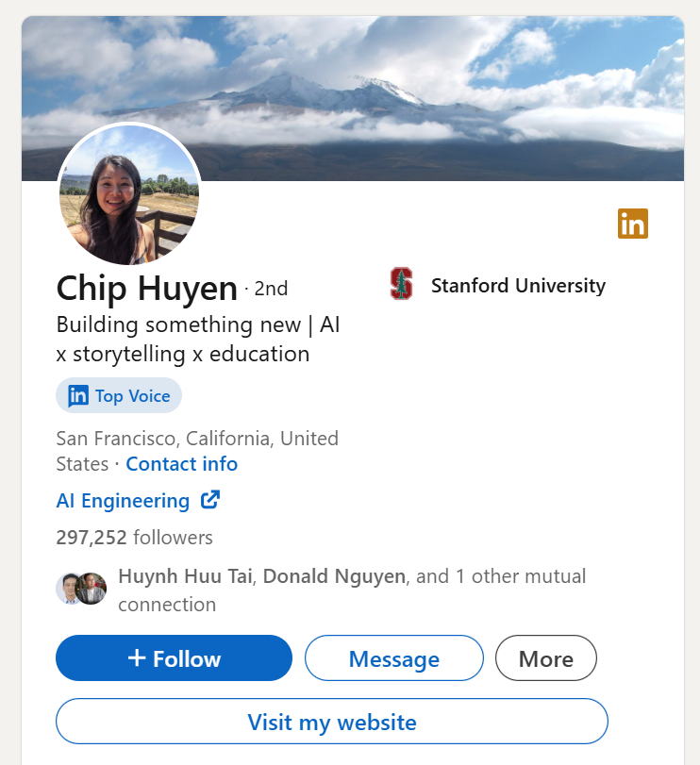Click the LinkedIn icon in Top Voice badge
The image size is (700, 765).
(x=78, y=395)
